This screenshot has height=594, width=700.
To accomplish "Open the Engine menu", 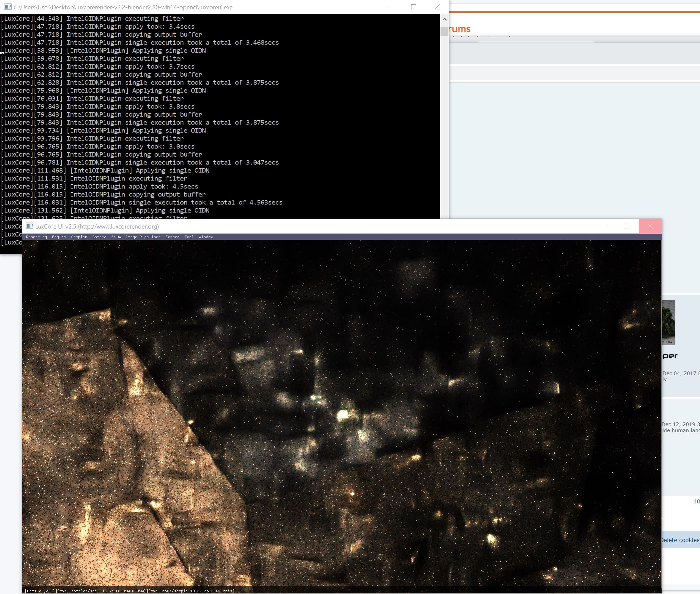I will 59,237.
